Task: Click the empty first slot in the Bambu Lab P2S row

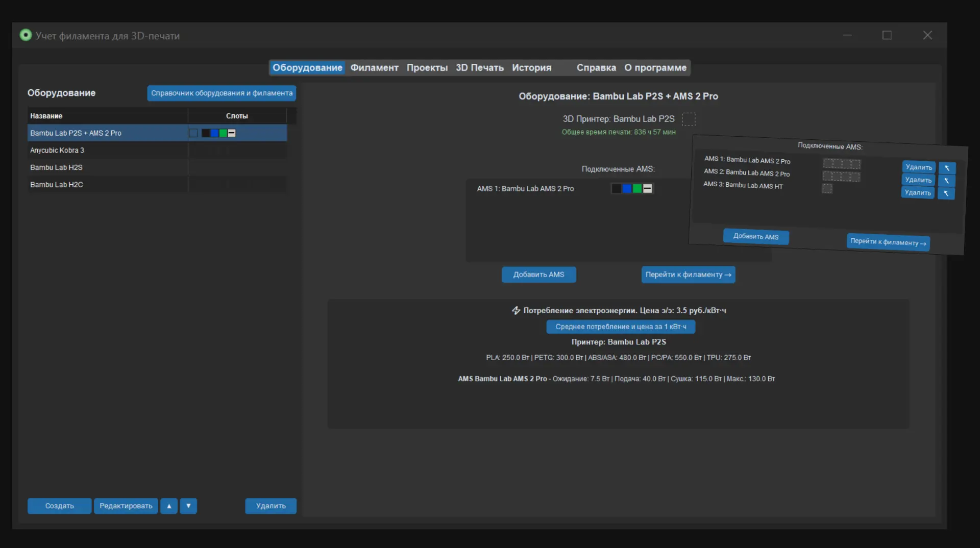Action: pyautogui.click(x=193, y=133)
